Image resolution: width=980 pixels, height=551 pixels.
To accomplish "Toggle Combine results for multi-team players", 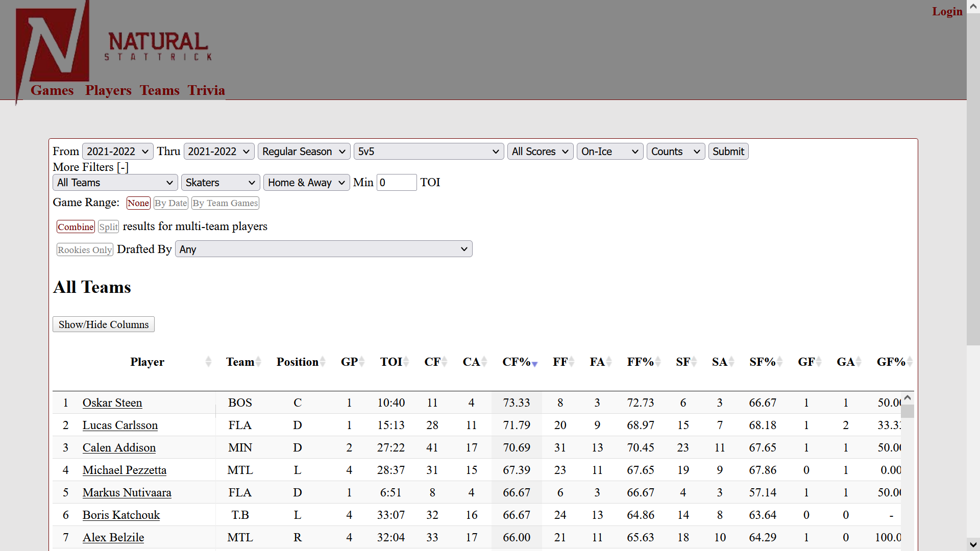I will pyautogui.click(x=76, y=227).
